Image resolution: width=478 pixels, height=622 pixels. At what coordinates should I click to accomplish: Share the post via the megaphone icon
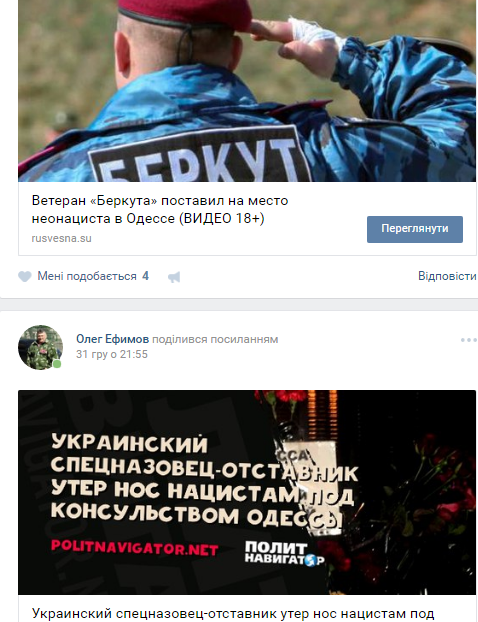174,277
